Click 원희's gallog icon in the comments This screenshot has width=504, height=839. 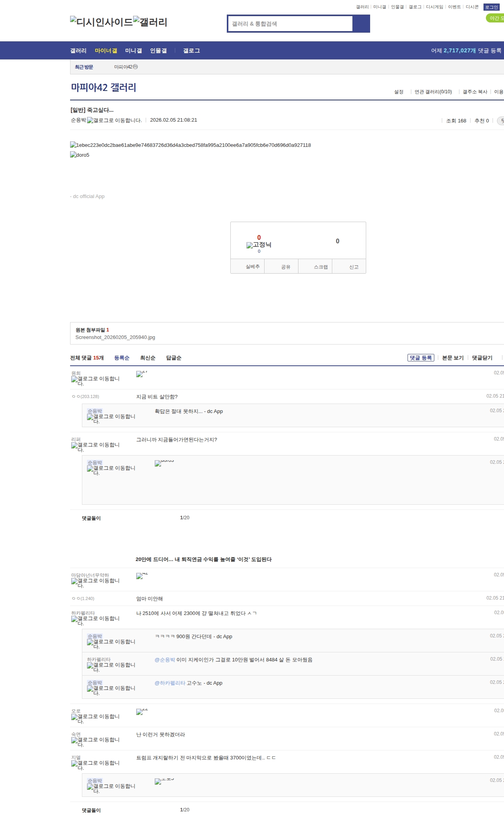(x=95, y=380)
